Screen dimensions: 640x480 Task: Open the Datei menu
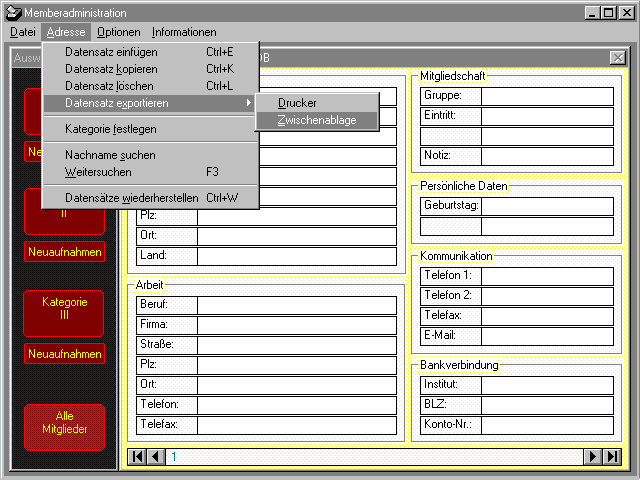tap(22, 32)
